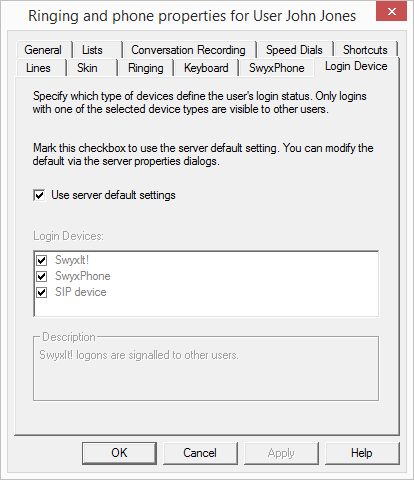Toggle the SwyxPhone login device checkbox
The width and height of the screenshot is (414, 480).
tap(42, 276)
